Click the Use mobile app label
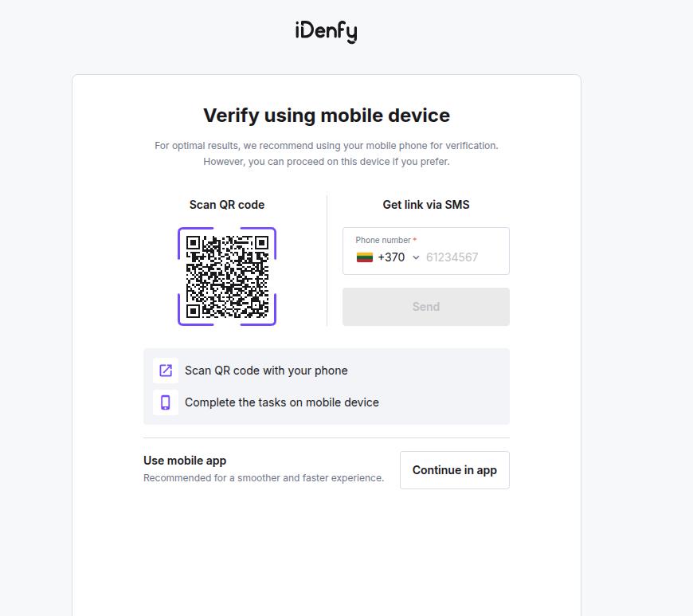Viewport: 693px width, 616px height. (184, 461)
